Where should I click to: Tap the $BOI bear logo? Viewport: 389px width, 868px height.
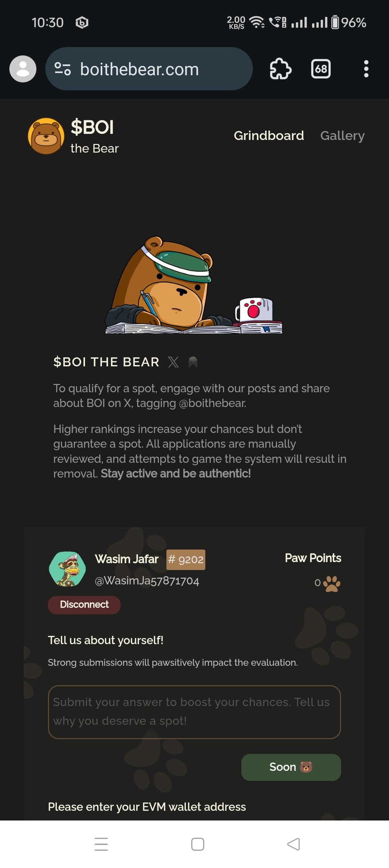pos(46,136)
